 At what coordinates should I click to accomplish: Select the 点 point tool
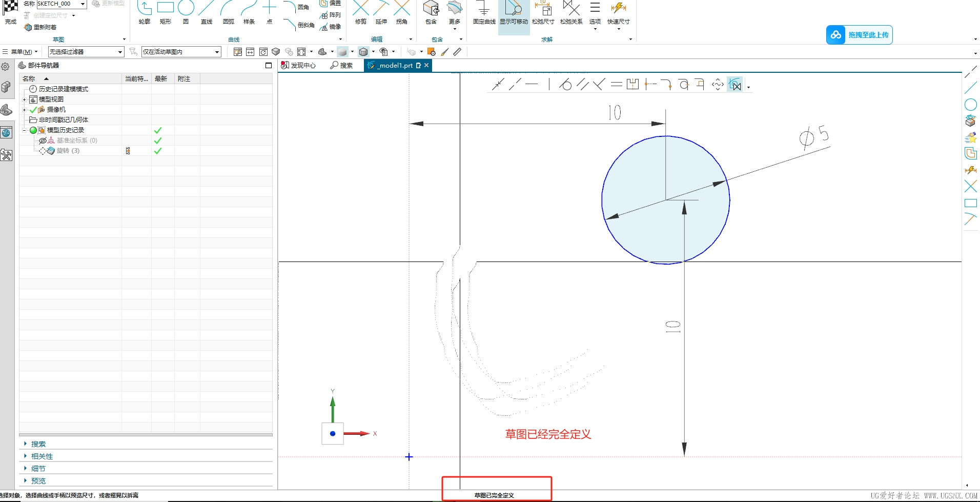269,12
